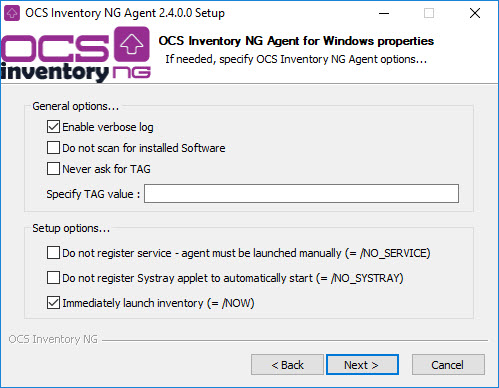Check Do not register service option

pyautogui.click(x=53, y=253)
